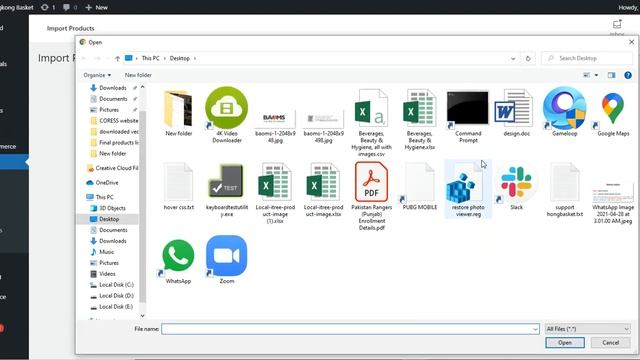Image resolution: width=640 pixels, height=360 pixels.
Task: Select the WhatsApp shortcut icon
Action: point(178,256)
